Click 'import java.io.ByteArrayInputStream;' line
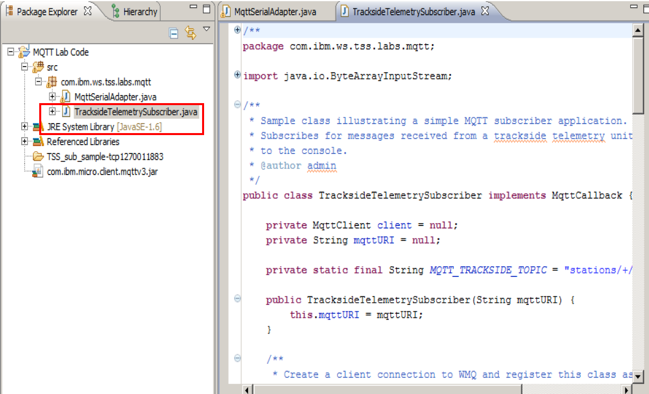Image resolution: width=649 pixels, height=394 pixels. pos(347,76)
